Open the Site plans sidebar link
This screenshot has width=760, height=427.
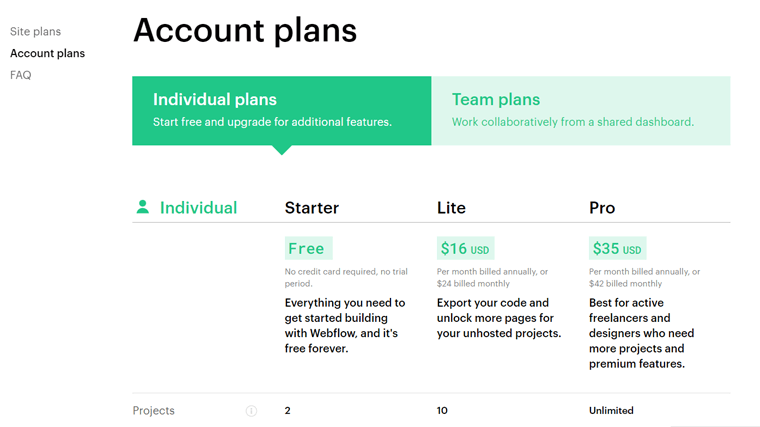pos(35,32)
